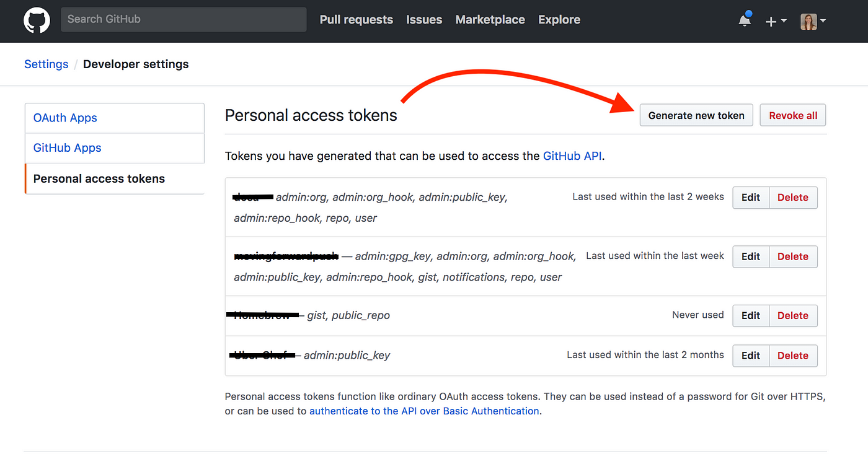Open the plus create-new dropdown
This screenshot has height=459, width=868.
(x=776, y=21)
